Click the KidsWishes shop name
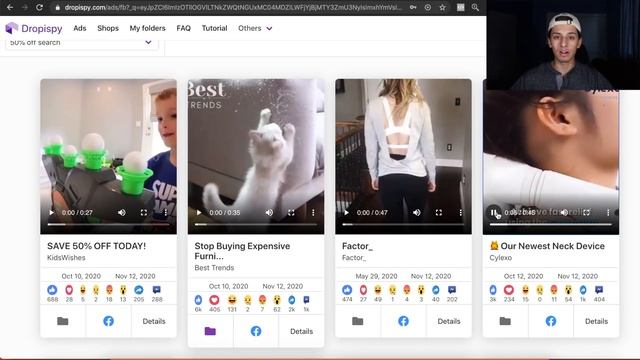 click(66, 258)
